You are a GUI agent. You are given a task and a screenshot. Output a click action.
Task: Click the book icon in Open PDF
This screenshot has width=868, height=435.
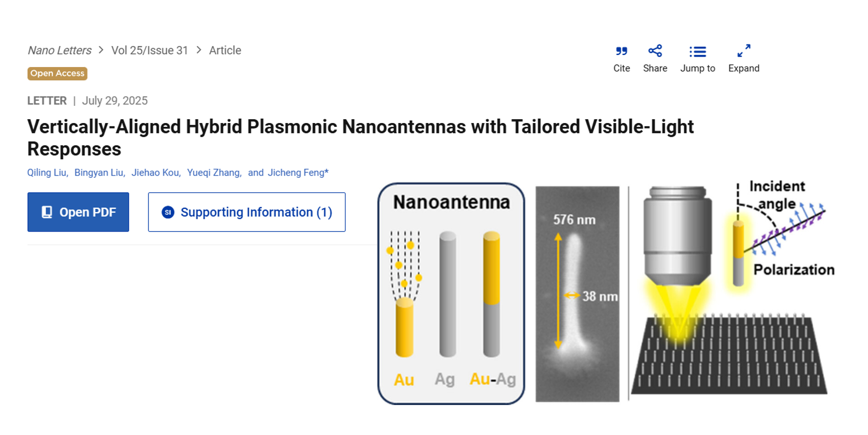(x=47, y=212)
